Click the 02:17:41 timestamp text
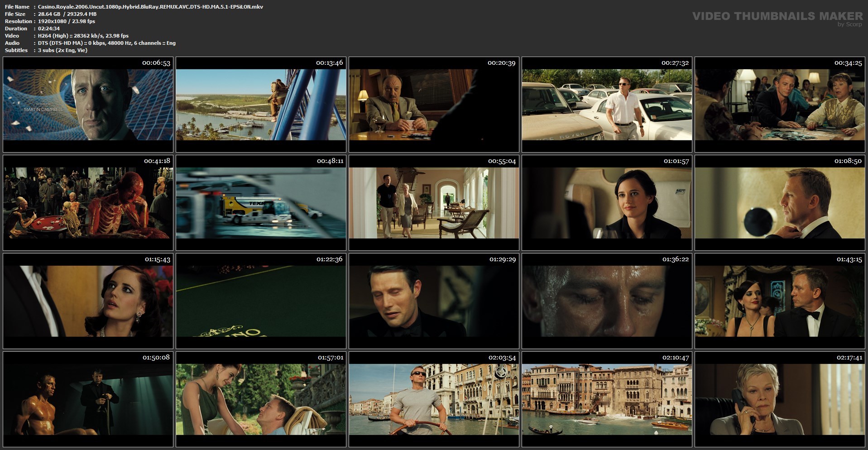This screenshot has height=450, width=868. coord(849,358)
